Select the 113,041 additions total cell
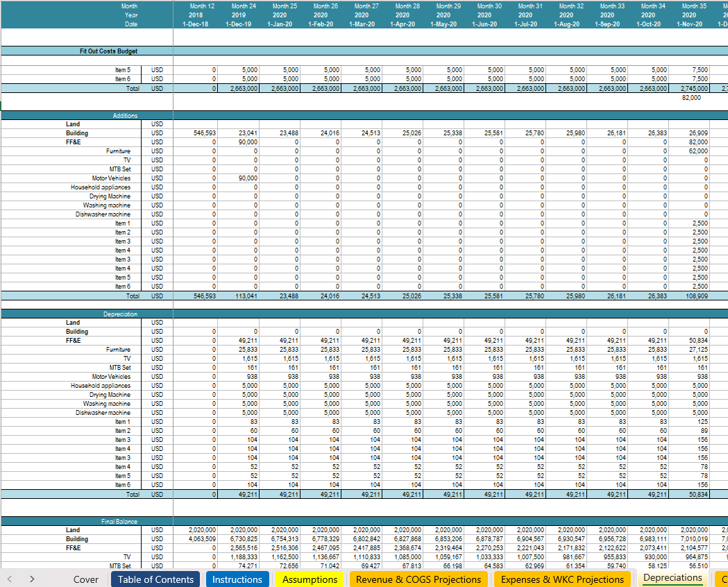The width and height of the screenshot is (728, 587). [239, 296]
